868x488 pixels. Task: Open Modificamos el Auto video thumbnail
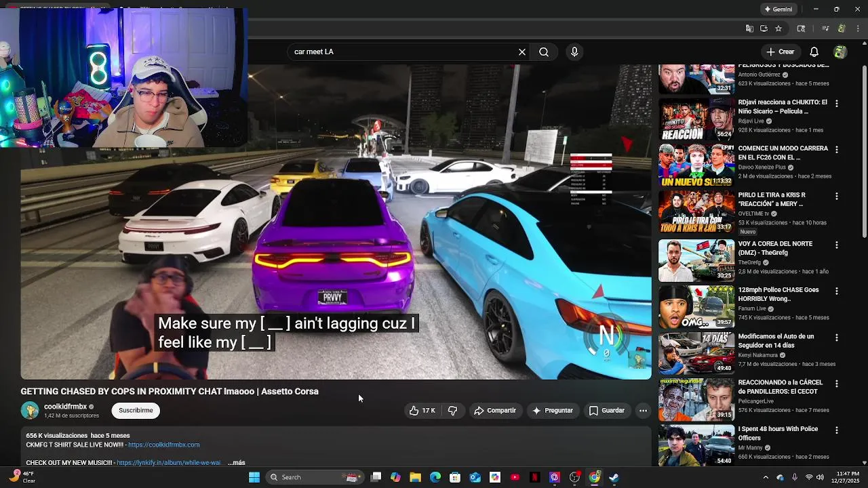pyautogui.click(x=696, y=352)
